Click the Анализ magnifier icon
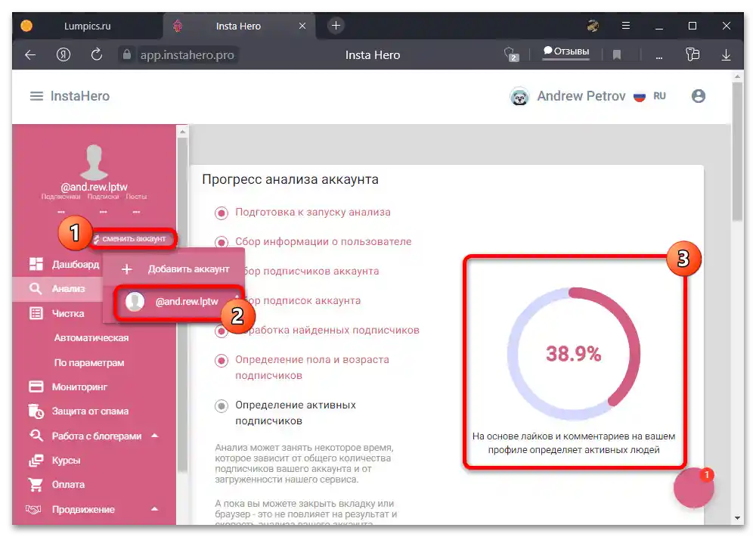The height and width of the screenshot is (537, 756). [x=36, y=288]
